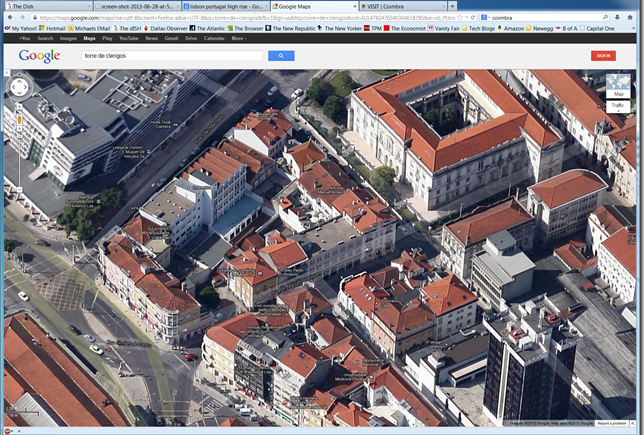Open the Tech Blogs bookmarks folder
The width and height of the screenshot is (644, 435).
(482, 29)
